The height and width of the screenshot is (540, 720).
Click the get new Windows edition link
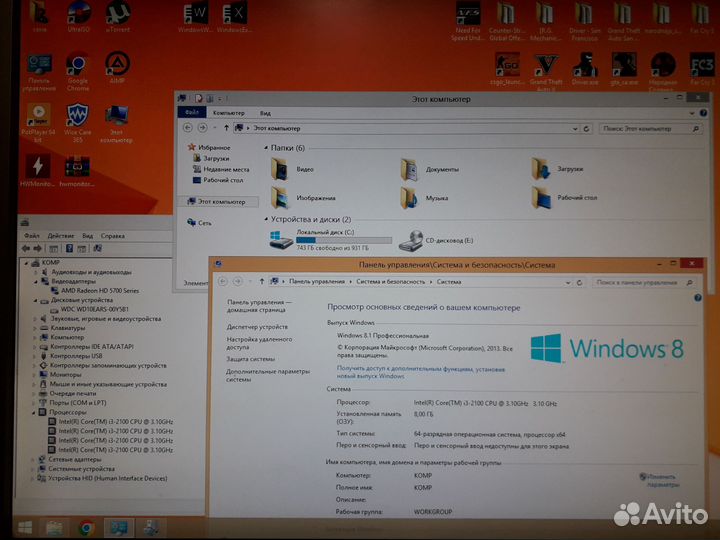point(421,372)
